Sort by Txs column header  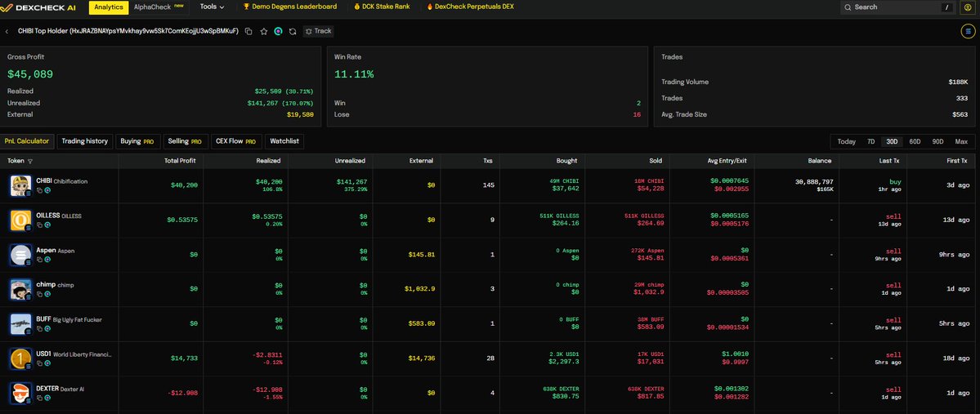coord(487,161)
